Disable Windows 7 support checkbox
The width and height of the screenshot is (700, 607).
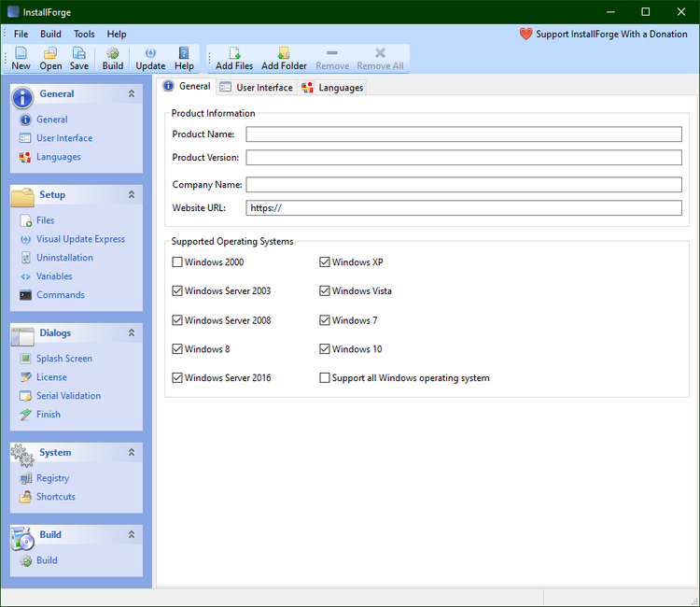[325, 320]
